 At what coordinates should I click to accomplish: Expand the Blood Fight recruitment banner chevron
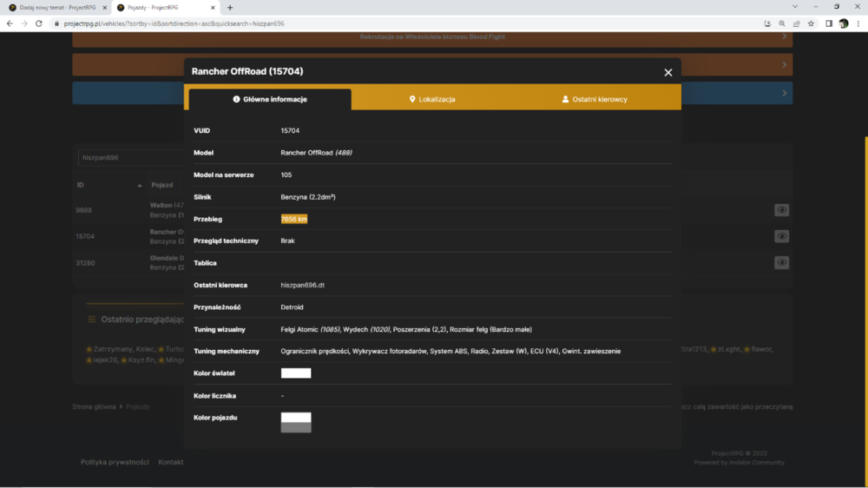785,36
